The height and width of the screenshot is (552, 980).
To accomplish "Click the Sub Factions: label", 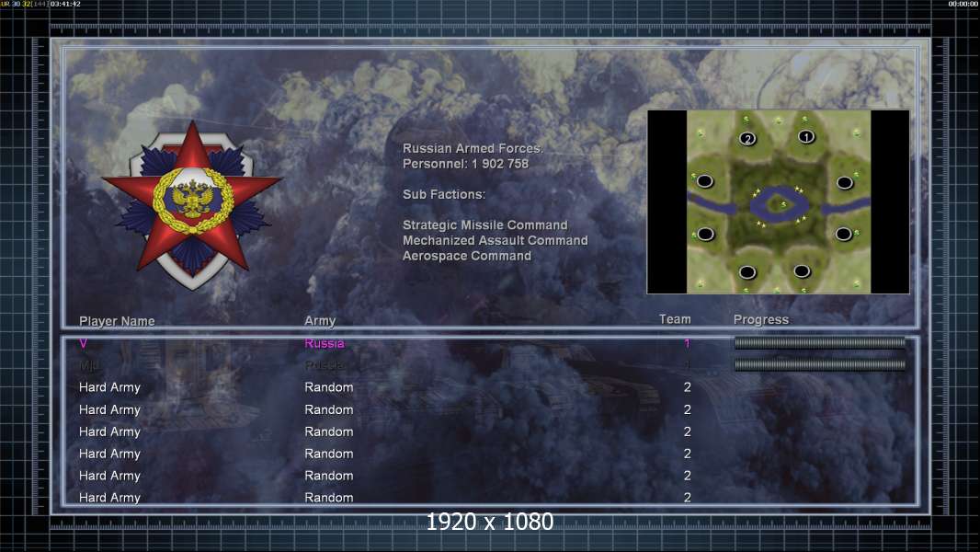I will click(x=444, y=194).
